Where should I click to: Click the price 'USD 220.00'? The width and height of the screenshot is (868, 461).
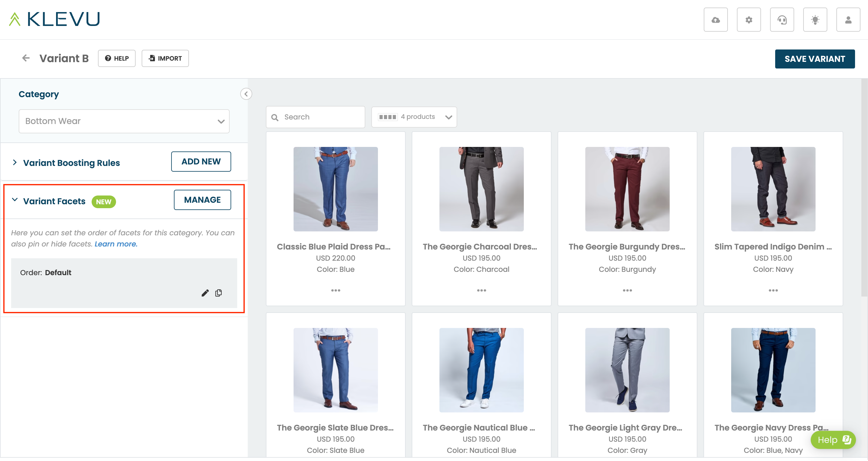click(x=336, y=258)
